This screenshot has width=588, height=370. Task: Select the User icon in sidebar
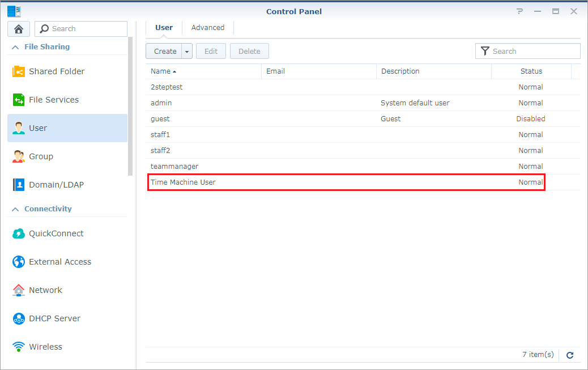18,128
